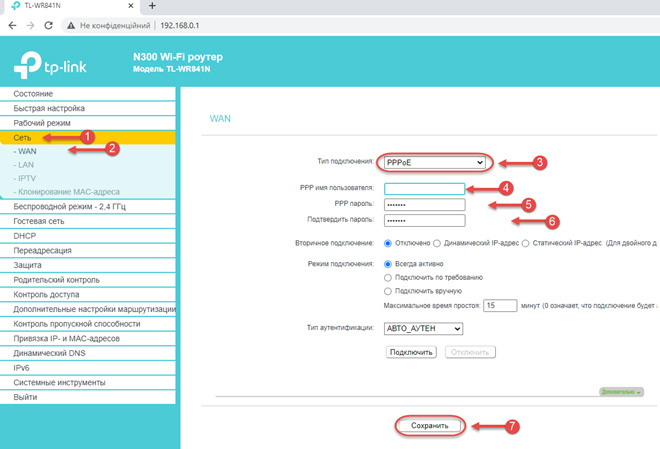The image size is (660, 449).
Task: Expand the Дополнительно section
Action: 621,392
